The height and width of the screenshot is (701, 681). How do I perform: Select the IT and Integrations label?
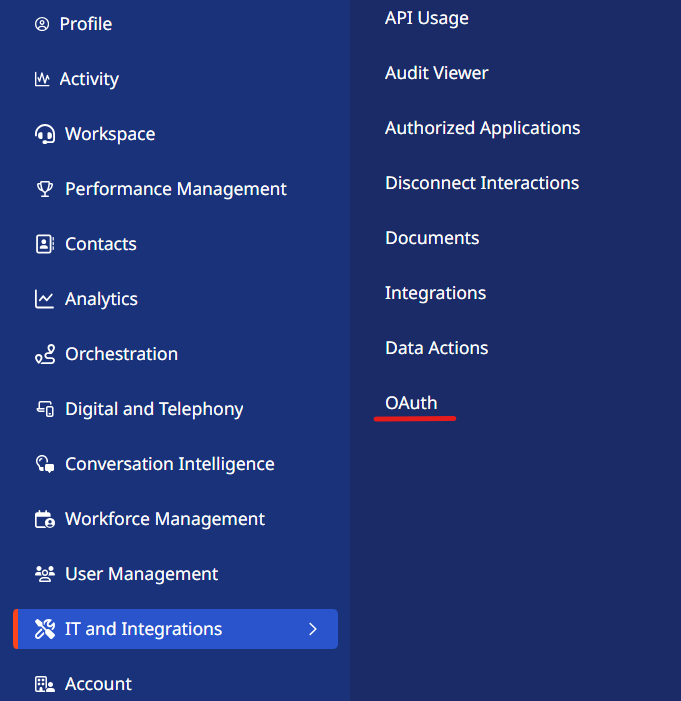(x=144, y=629)
